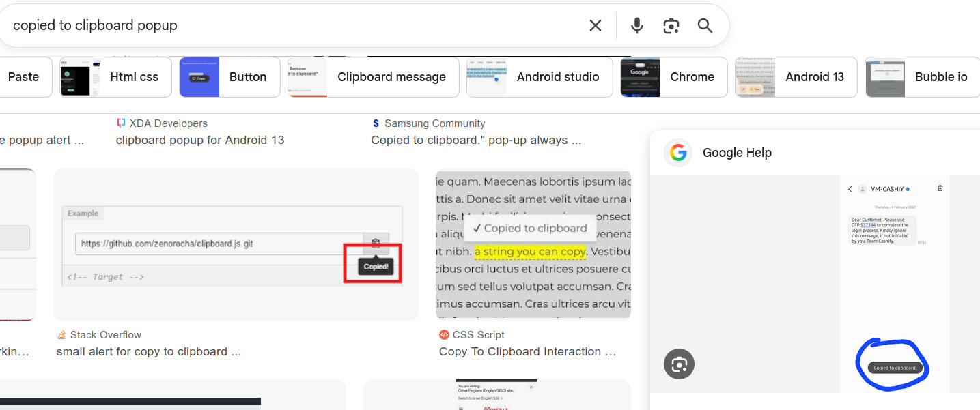Viewport: 980px width, 410px height.
Task: Click Lens icon on preview image
Action: (x=679, y=364)
